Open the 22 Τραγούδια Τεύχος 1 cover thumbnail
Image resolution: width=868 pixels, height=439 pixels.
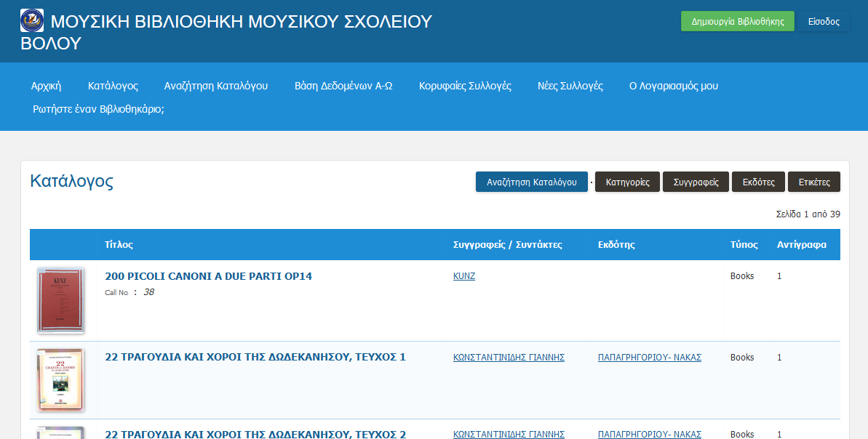point(60,380)
